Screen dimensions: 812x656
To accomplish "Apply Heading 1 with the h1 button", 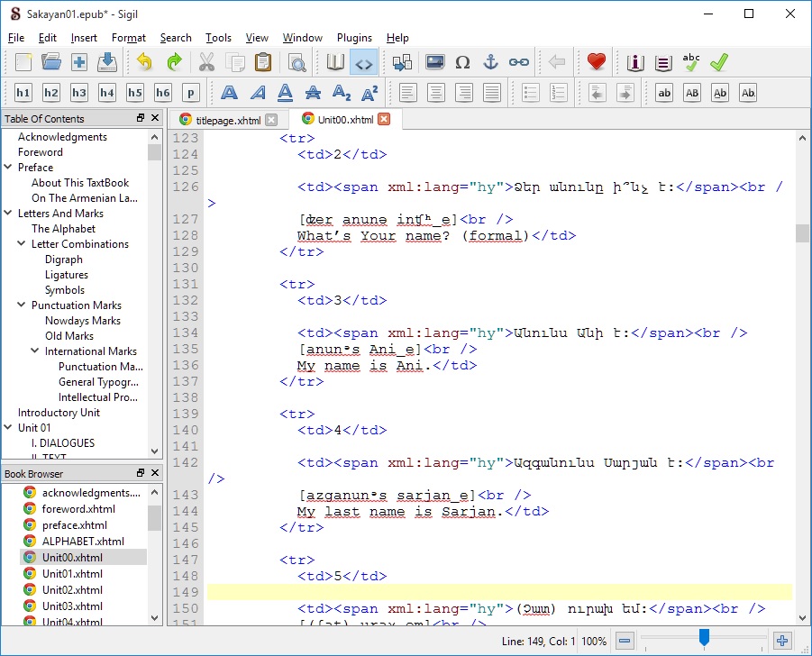I will (23, 93).
